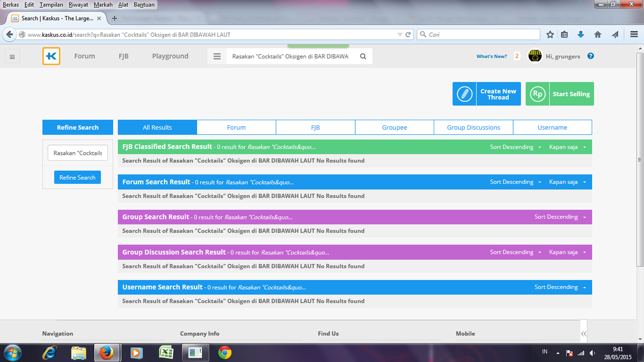The height and width of the screenshot is (362, 644).
Task: Click the Kaskus search magnifier icon
Action: (363, 56)
